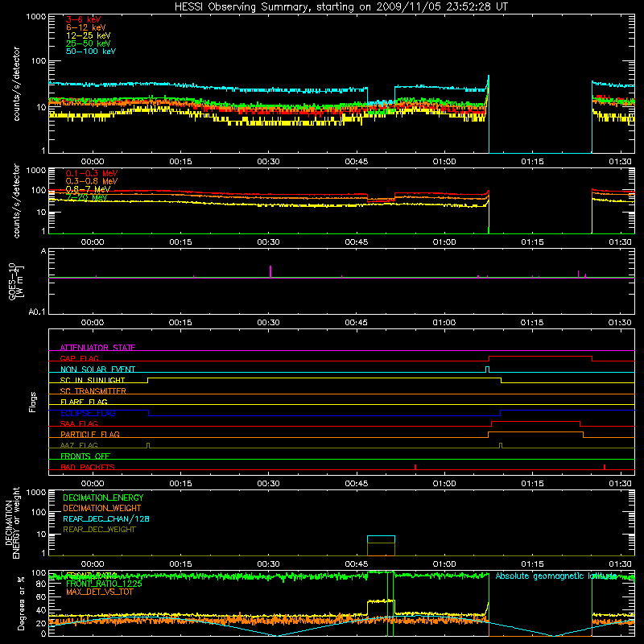The image size is (644, 644).
Task: Click the yellow '0.8-7 MeV' legend entry
Action: (89, 189)
